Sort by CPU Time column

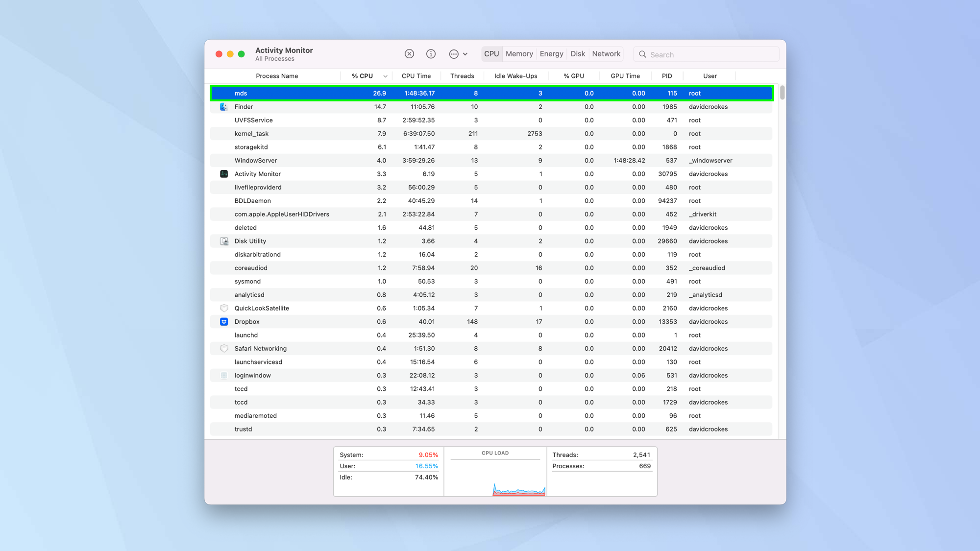(x=416, y=76)
